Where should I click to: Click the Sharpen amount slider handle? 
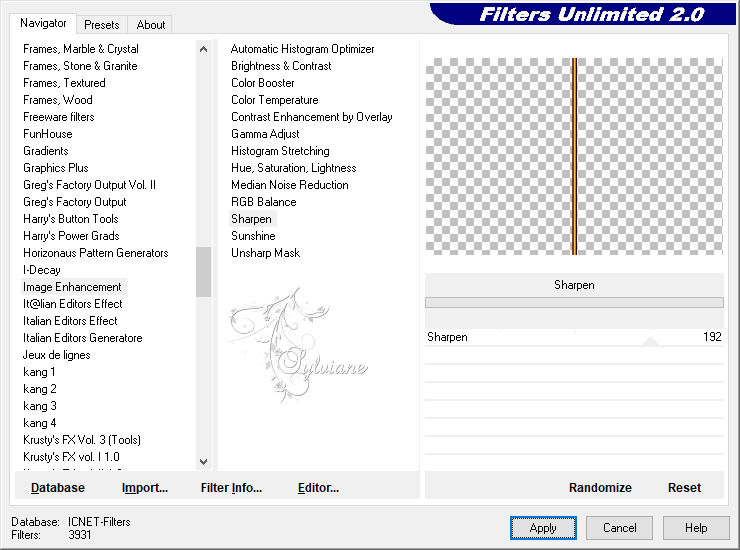pos(650,341)
